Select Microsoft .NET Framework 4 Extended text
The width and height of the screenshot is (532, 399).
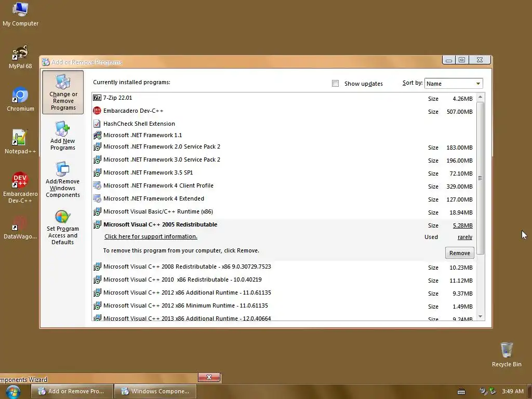coord(154,198)
